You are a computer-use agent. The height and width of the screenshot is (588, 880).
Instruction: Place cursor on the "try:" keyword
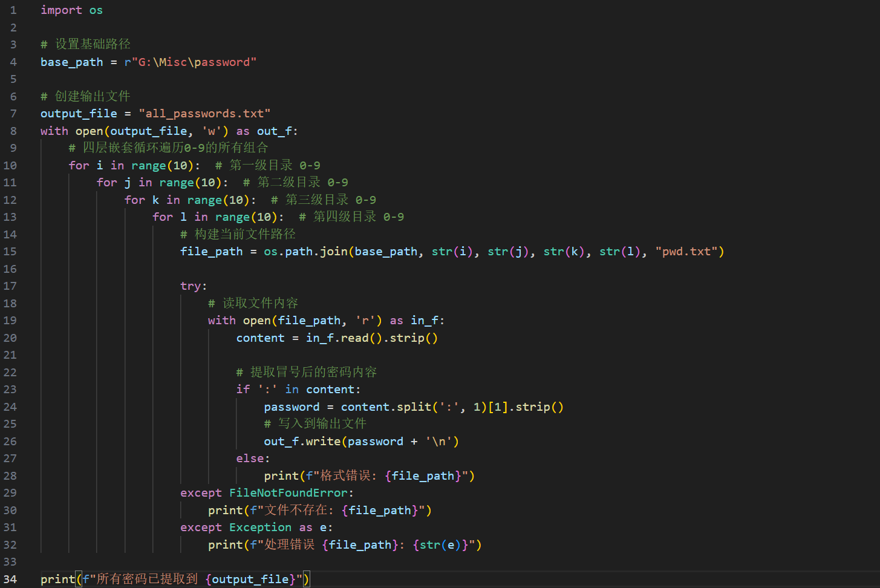point(193,286)
